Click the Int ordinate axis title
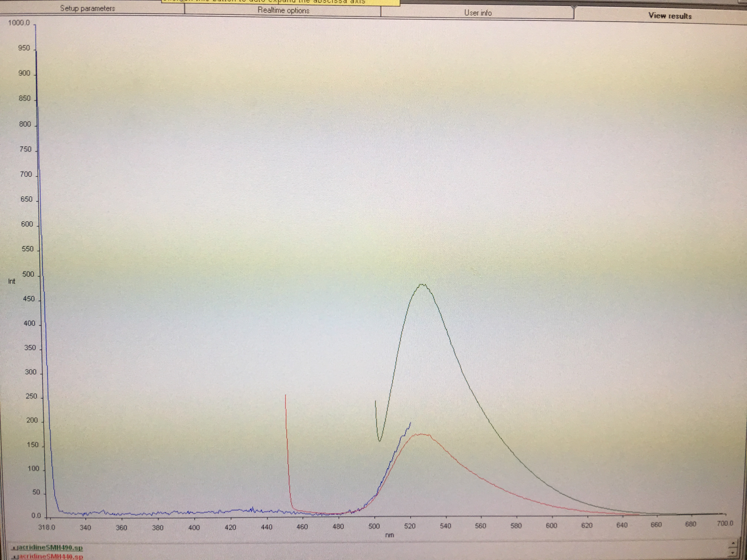The height and width of the screenshot is (560, 747). click(x=11, y=281)
